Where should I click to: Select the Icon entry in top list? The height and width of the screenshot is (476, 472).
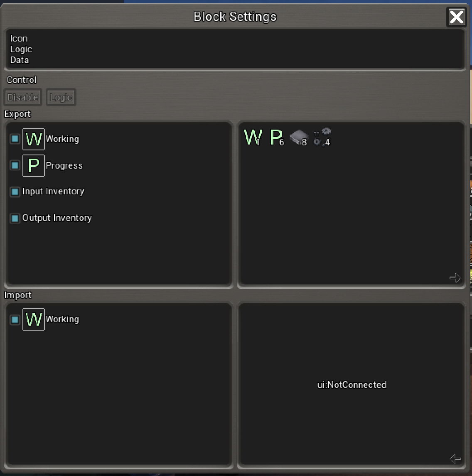tap(19, 39)
